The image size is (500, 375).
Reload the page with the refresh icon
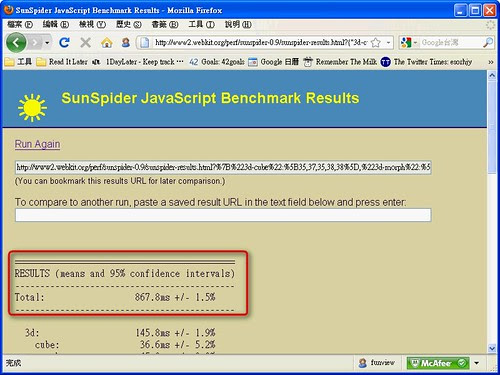coord(64,42)
